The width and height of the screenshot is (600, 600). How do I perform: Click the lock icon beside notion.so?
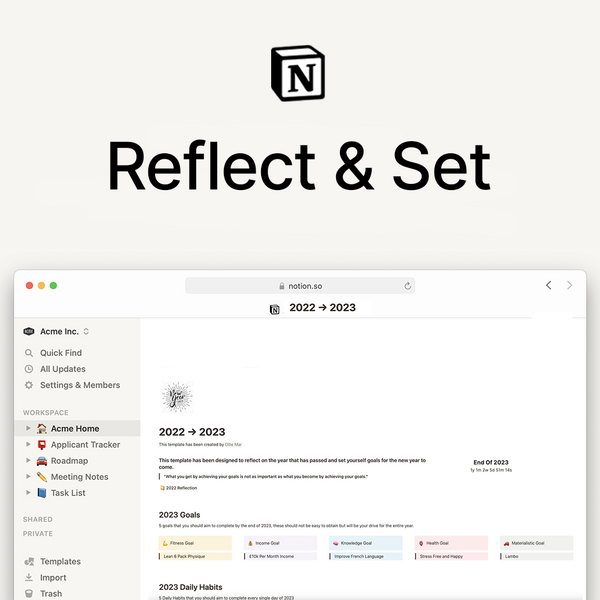282,286
